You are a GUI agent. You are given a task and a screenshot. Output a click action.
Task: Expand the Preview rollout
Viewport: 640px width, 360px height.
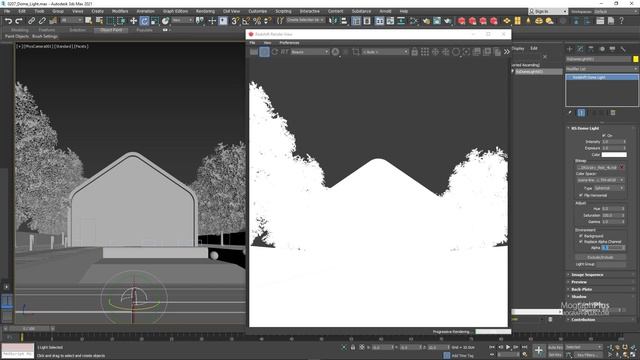[x=579, y=282]
